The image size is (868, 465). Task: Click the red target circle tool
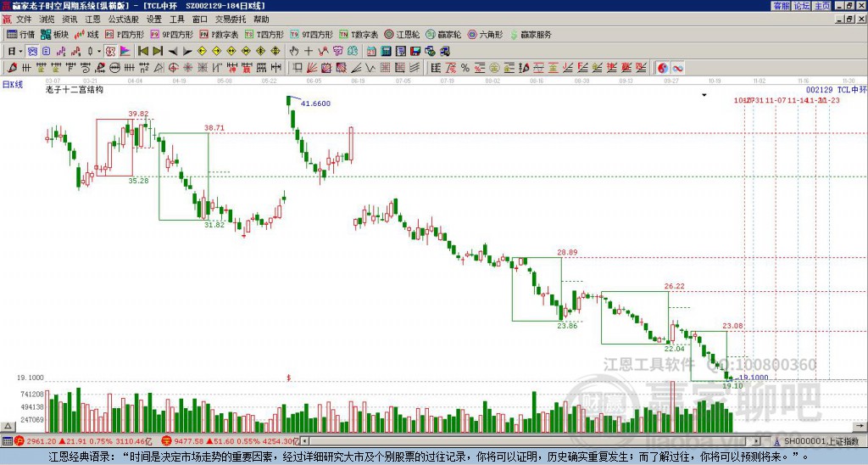click(173, 68)
